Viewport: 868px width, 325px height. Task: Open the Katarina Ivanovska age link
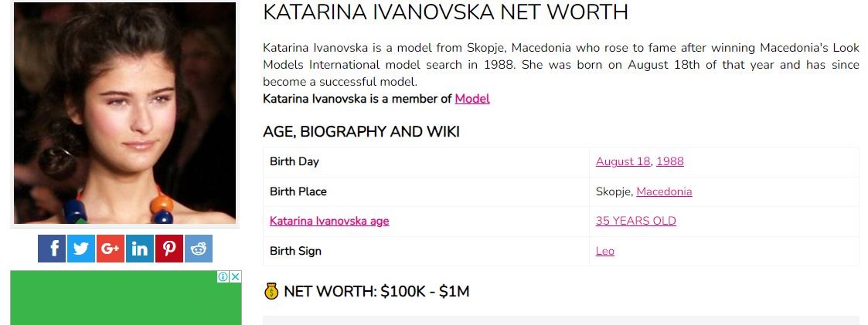click(329, 221)
